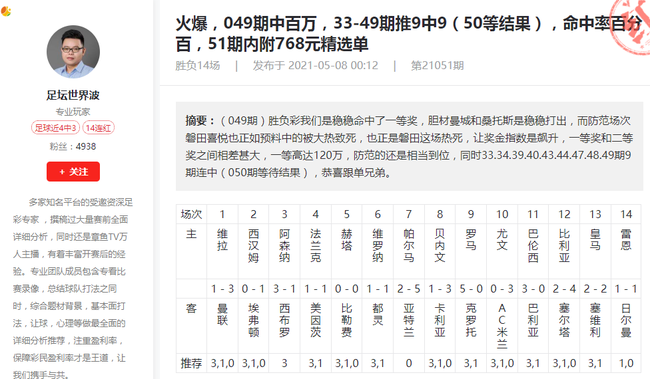The height and width of the screenshot is (379, 650).
Task: Select home team 阿森纳 in match 3
Action: point(285,246)
